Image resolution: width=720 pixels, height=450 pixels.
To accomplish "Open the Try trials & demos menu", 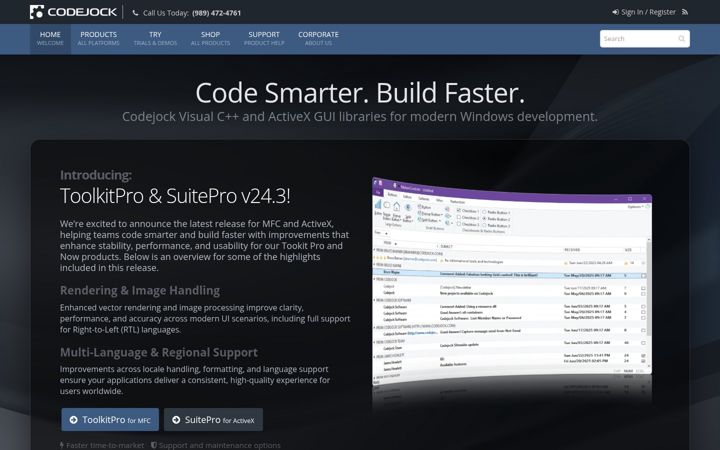I will point(155,39).
